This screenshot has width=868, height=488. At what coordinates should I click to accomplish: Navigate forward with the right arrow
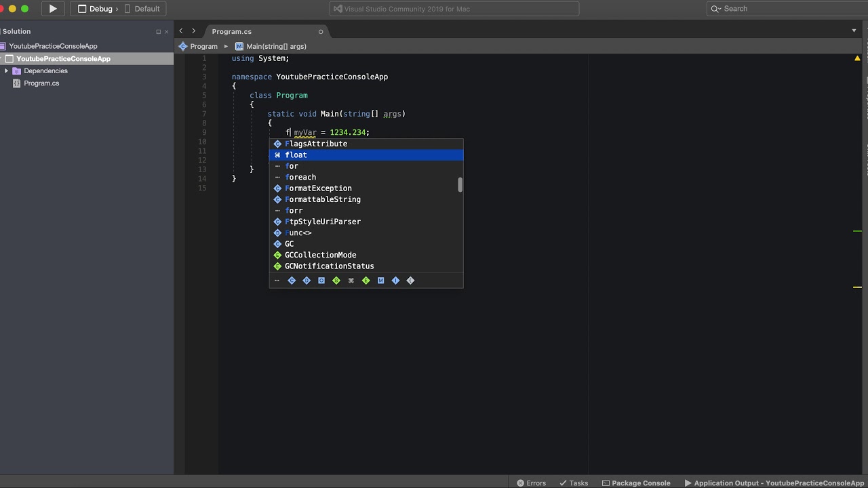point(194,31)
